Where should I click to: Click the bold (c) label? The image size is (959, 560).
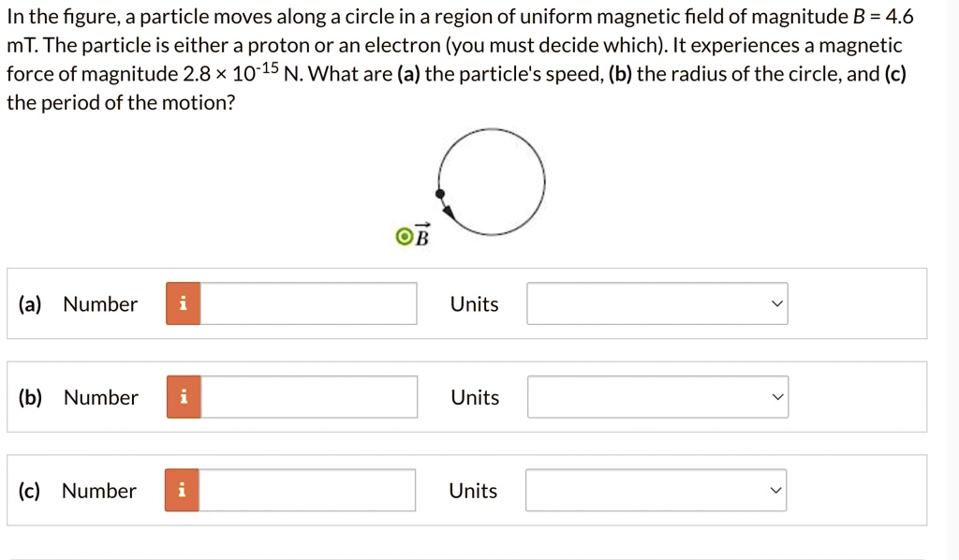29,489
